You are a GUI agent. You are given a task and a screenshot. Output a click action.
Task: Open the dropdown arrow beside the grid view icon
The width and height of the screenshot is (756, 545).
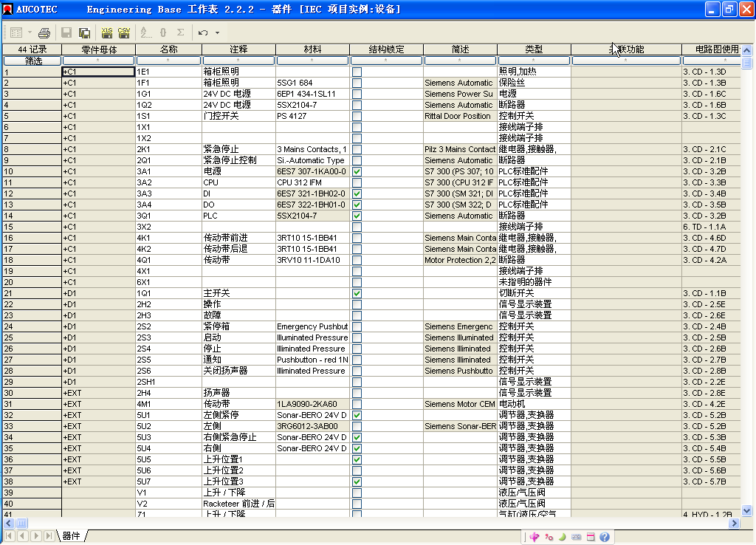(30, 32)
